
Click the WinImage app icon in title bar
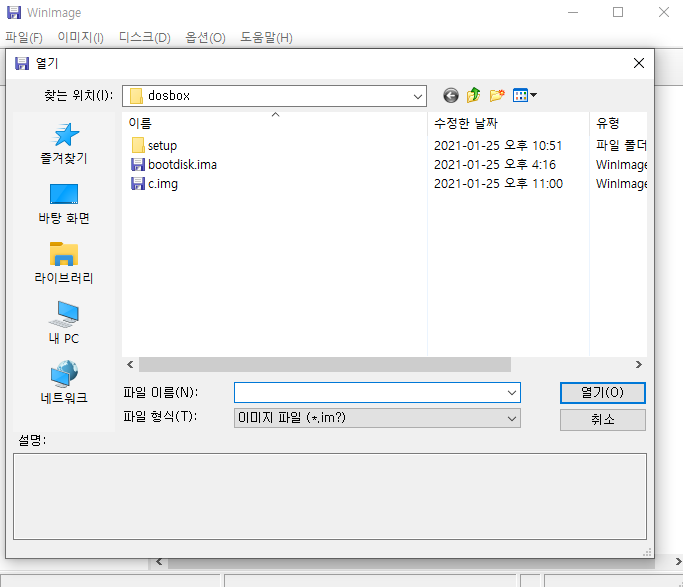coord(14,13)
